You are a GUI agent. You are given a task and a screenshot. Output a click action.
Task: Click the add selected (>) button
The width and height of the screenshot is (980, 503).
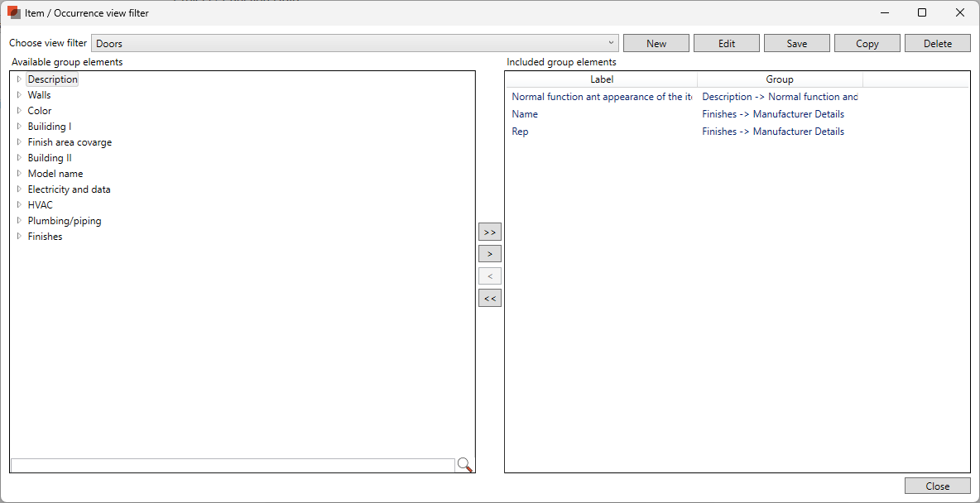(490, 254)
